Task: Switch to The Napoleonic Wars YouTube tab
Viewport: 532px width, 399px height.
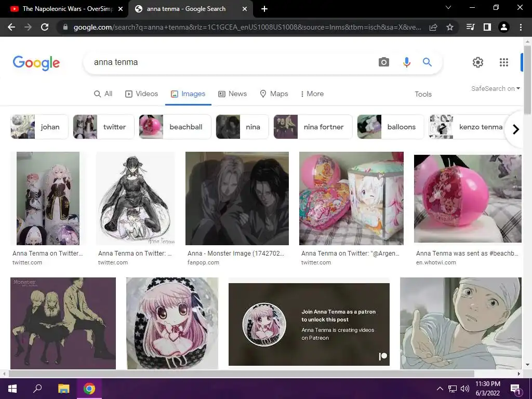Action: [x=64, y=9]
